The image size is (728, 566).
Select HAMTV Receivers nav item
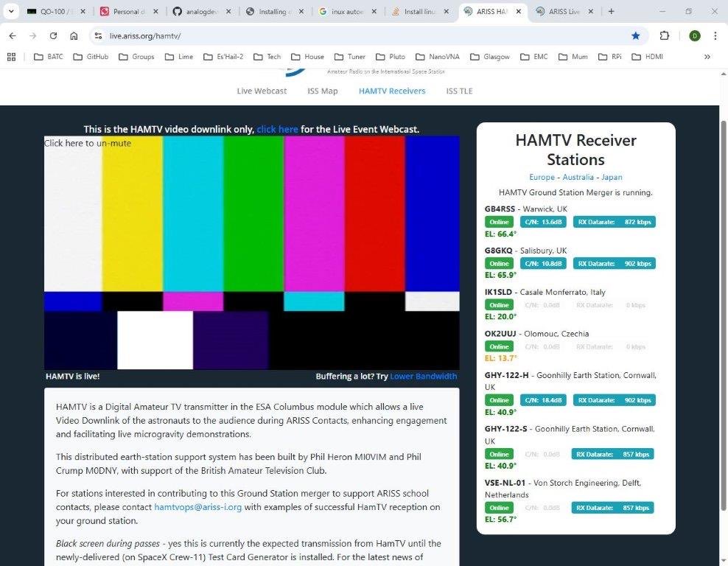[392, 91]
